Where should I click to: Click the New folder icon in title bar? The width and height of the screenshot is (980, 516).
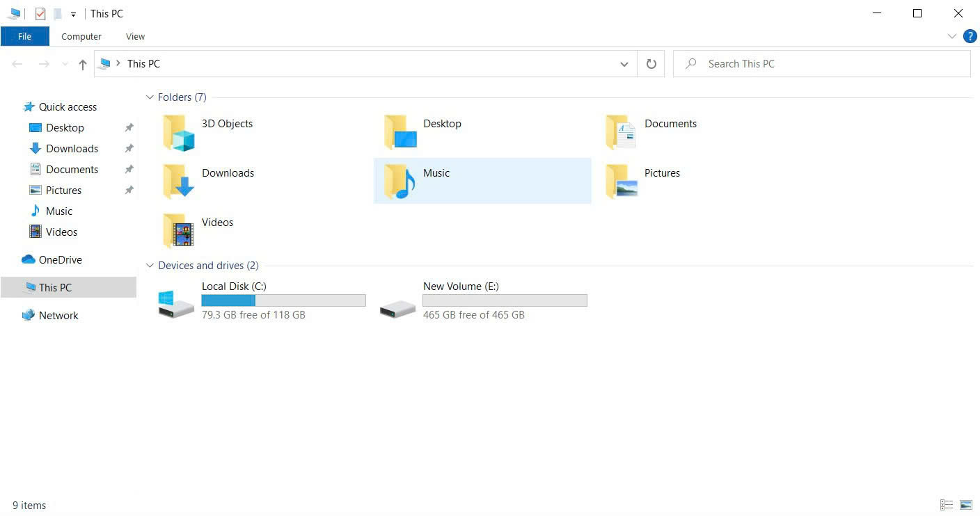pyautogui.click(x=58, y=14)
